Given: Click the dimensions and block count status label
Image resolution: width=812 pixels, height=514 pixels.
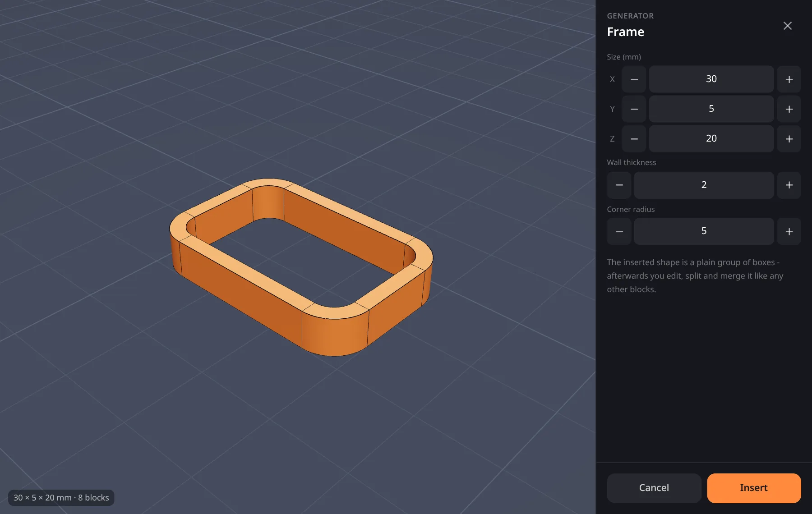Looking at the screenshot, I should click(x=61, y=498).
